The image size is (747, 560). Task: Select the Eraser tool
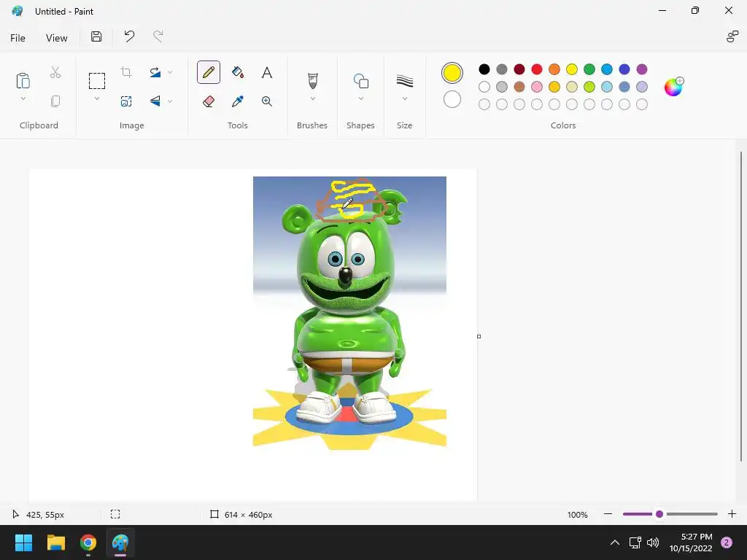point(208,101)
